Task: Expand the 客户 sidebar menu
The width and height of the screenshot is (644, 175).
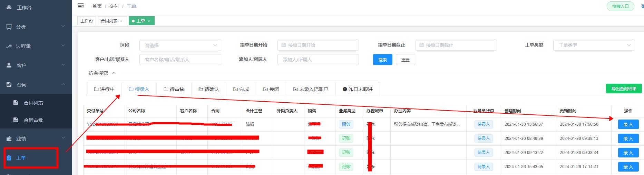Action: click(x=63, y=65)
